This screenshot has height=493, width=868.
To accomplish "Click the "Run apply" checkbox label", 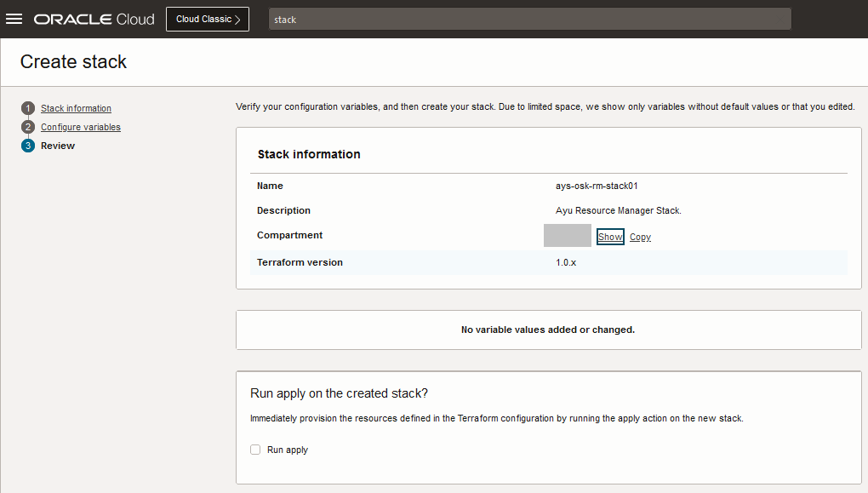I will coord(288,450).
